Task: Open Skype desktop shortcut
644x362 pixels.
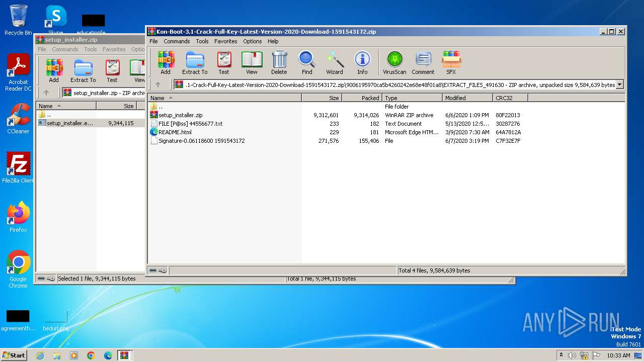Action: (56, 20)
